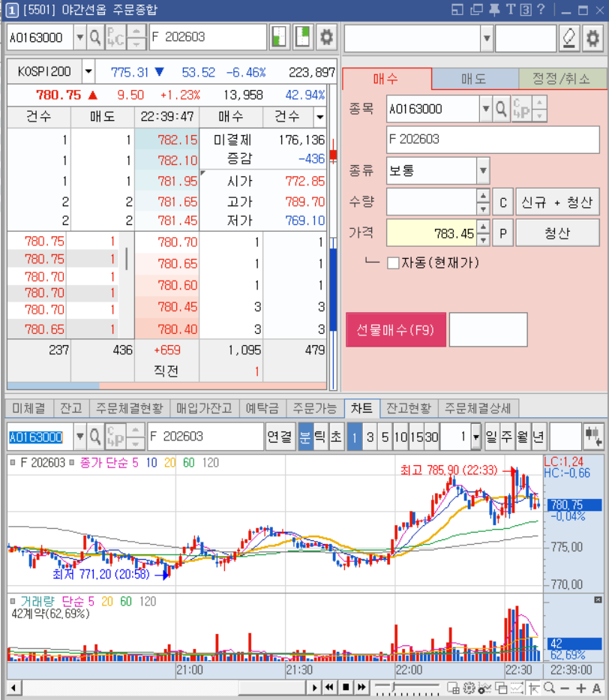Open the symbol search magnifier in the buy panel
The width and height of the screenshot is (609, 700).
point(501,109)
